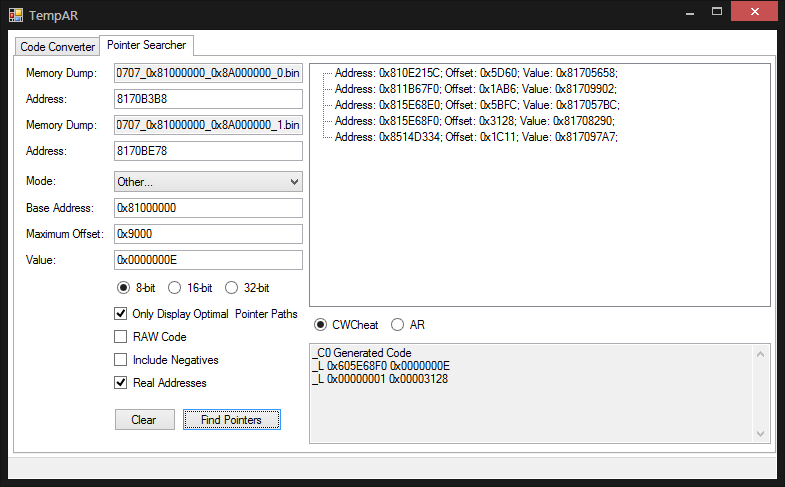This screenshot has height=487, width=785.
Task: Select the 16-bit radio button
Action: [175, 288]
